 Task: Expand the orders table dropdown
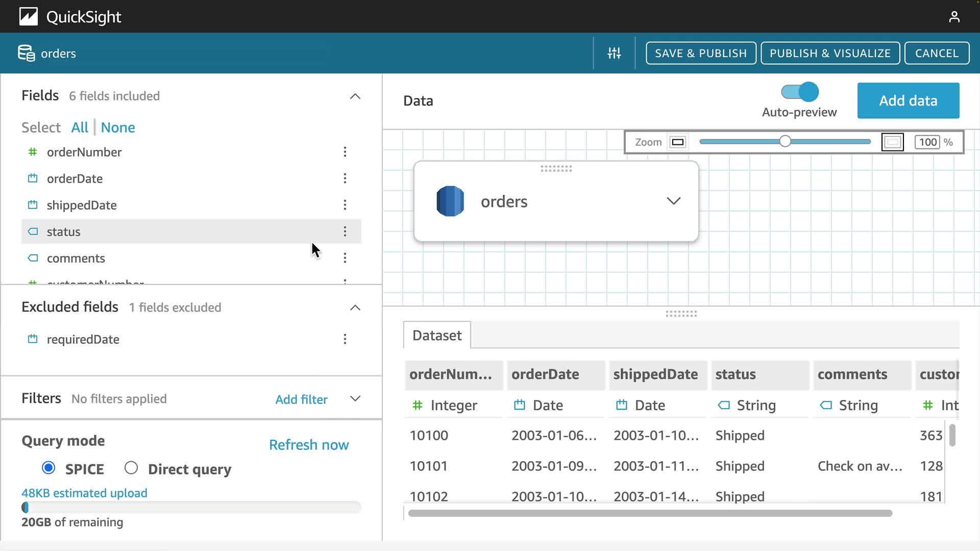[673, 201]
